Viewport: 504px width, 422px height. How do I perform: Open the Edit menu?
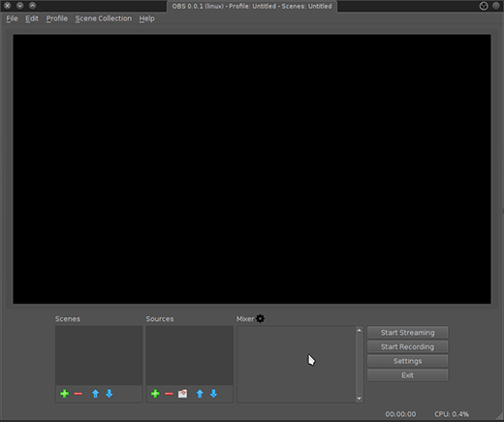pos(32,18)
